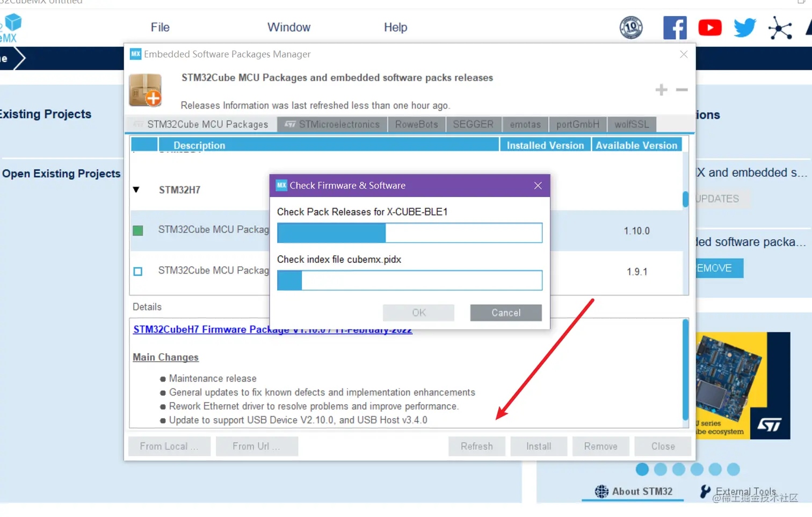Click the Remove button in the Packages Manager

[600, 446]
